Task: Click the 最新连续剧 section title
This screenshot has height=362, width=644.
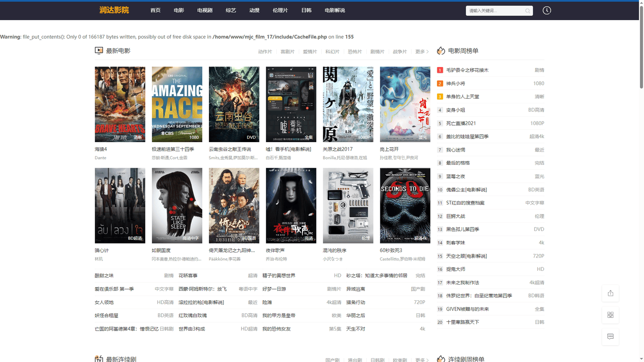Action: pyautogui.click(x=121, y=359)
